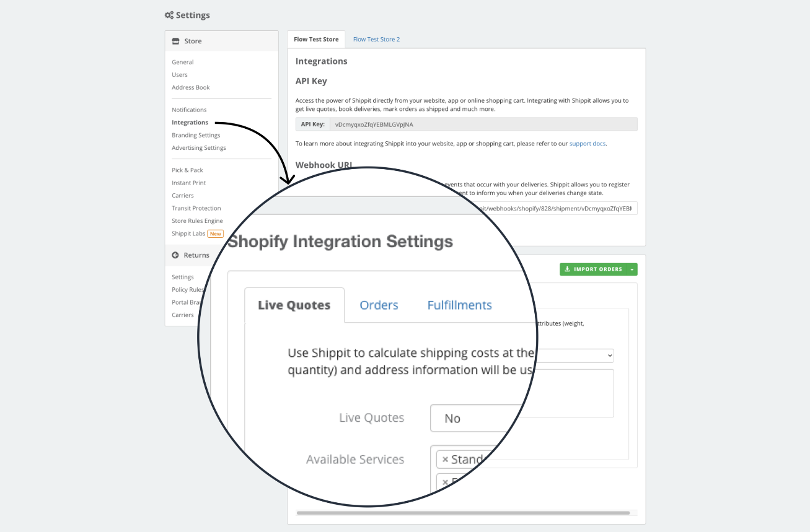Open Returns Settings link
This screenshot has height=532, width=810.
[x=183, y=277]
